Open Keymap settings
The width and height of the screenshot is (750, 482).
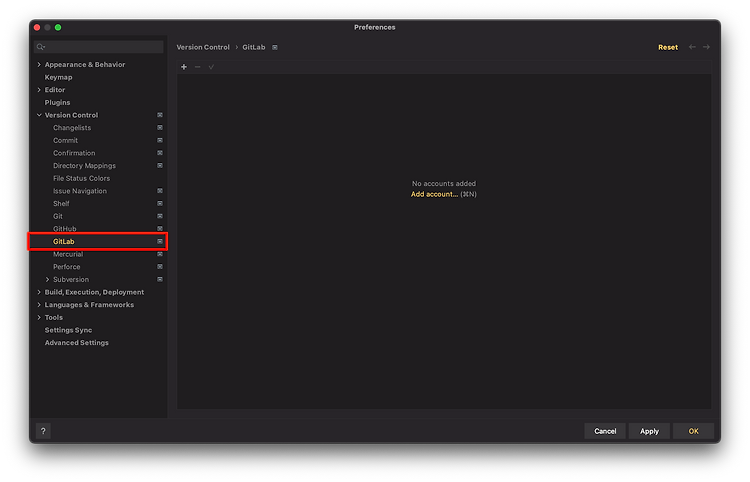(x=58, y=77)
